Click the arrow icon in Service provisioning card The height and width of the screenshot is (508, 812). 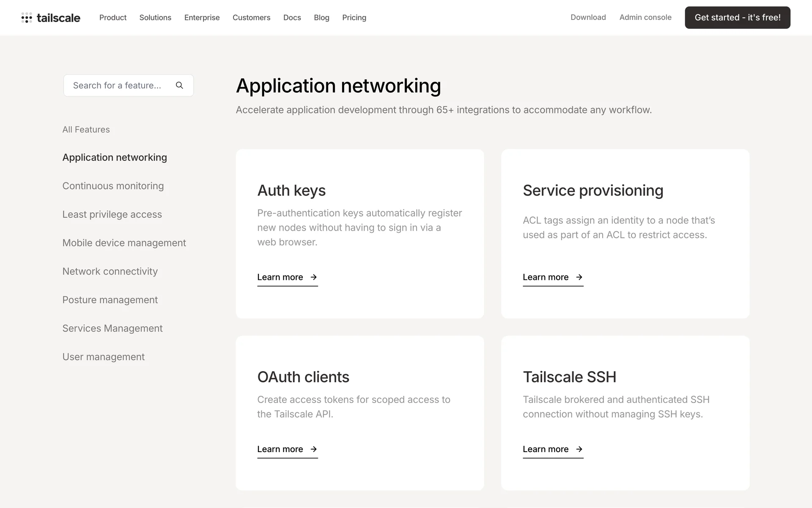coord(579,277)
